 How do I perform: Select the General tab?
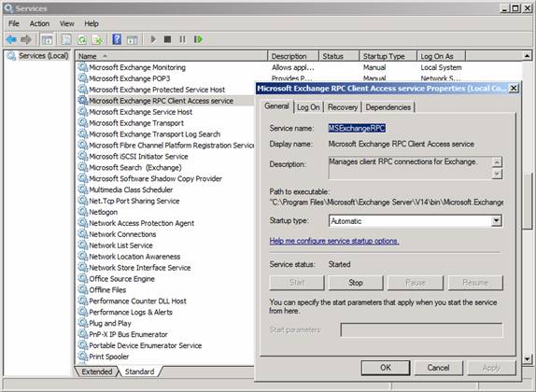(277, 106)
